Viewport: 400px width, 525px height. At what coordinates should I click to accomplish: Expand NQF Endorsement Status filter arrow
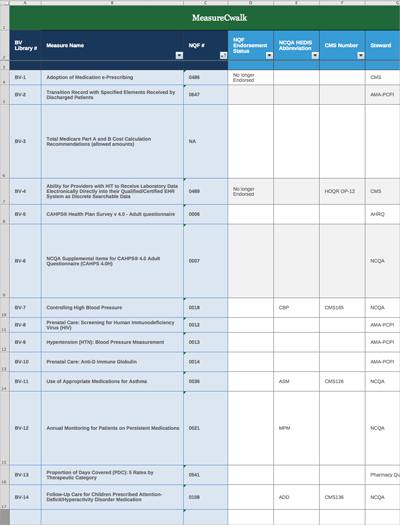(x=269, y=56)
